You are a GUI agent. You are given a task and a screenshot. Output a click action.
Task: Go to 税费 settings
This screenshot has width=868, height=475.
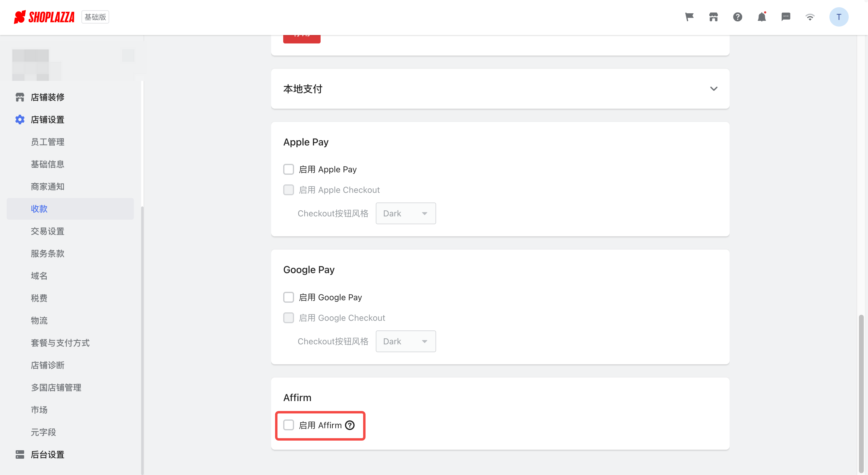39,298
